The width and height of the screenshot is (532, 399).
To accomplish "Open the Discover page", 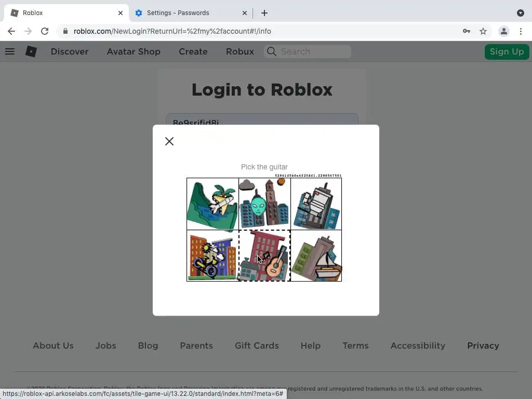I will tap(70, 51).
